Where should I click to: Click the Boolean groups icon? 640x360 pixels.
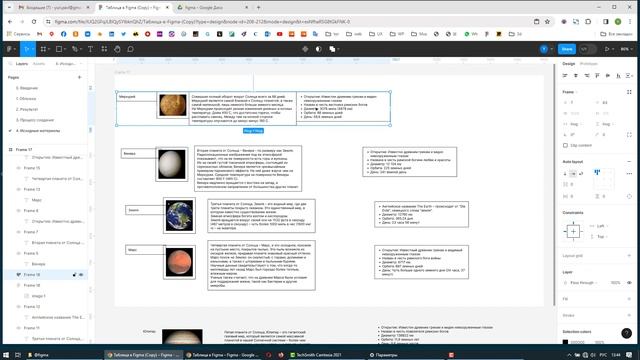[332, 49]
